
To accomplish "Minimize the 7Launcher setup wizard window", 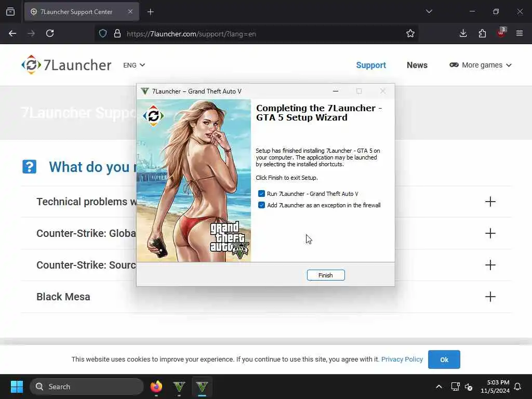I will tap(336, 91).
